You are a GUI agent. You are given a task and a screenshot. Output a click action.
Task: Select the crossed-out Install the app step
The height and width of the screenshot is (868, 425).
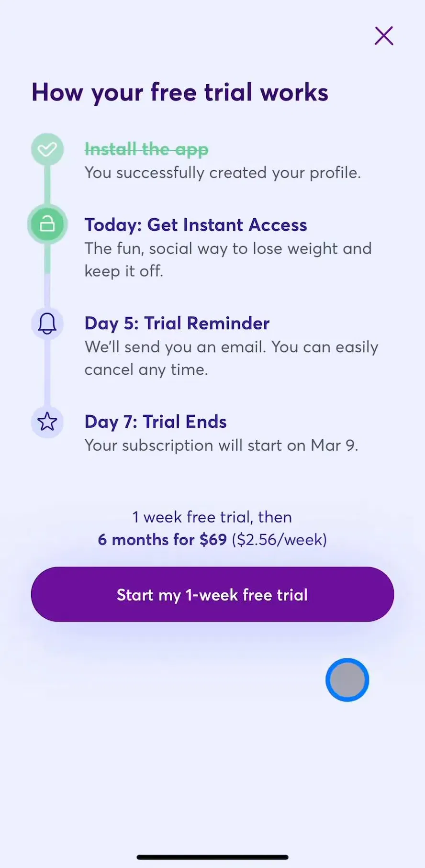point(146,149)
